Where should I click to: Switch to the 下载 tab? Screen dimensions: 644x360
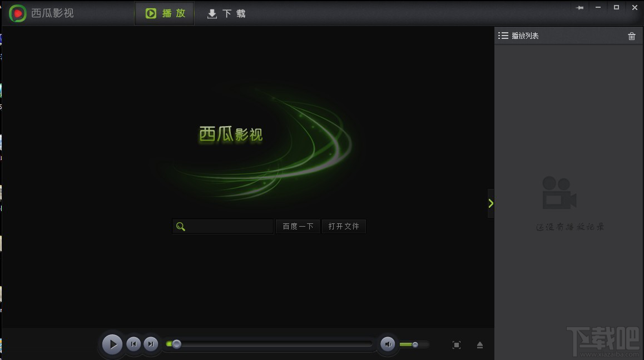[x=225, y=13]
